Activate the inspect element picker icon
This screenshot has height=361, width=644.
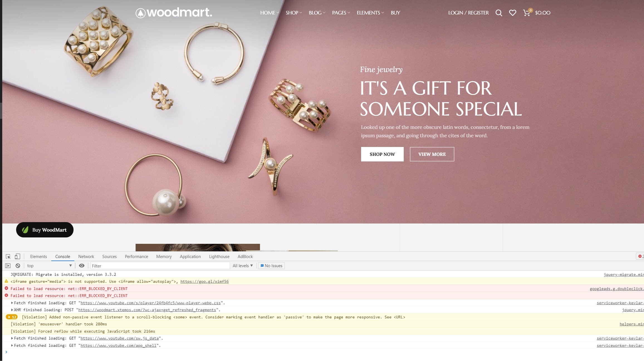click(x=8, y=256)
